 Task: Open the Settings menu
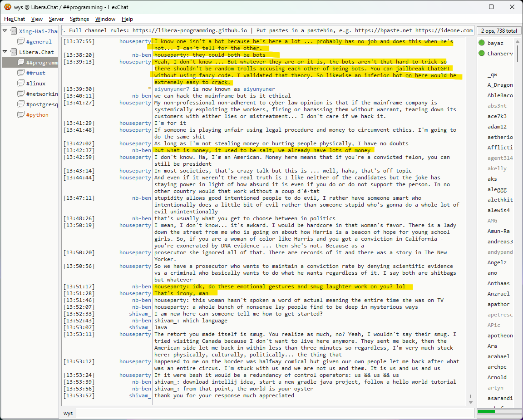[x=79, y=19]
